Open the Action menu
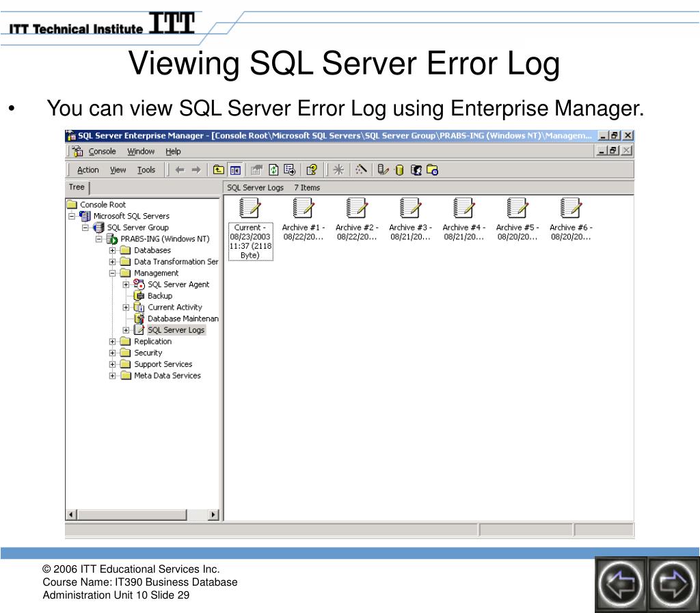This screenshot has width=700, height=613. click(88, 170)
